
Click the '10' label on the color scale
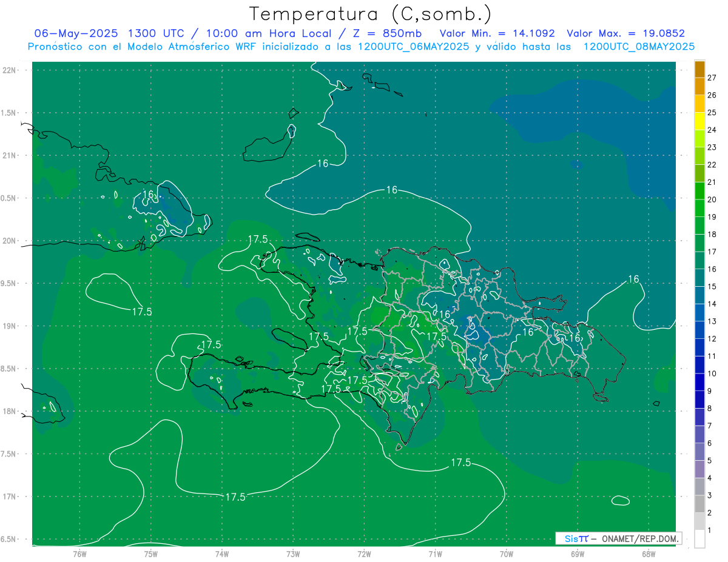click(712, 373)
